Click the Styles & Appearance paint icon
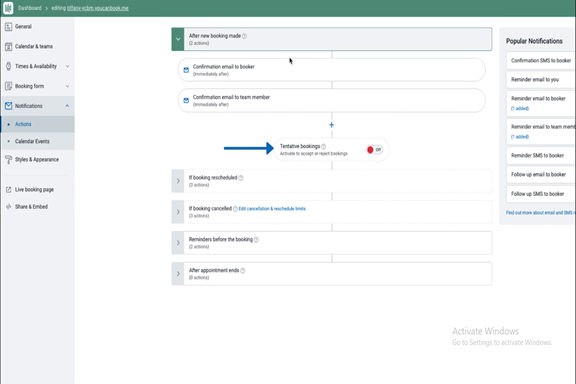The height and width of the screenshot is (384, 576). (x=8, y=159)
